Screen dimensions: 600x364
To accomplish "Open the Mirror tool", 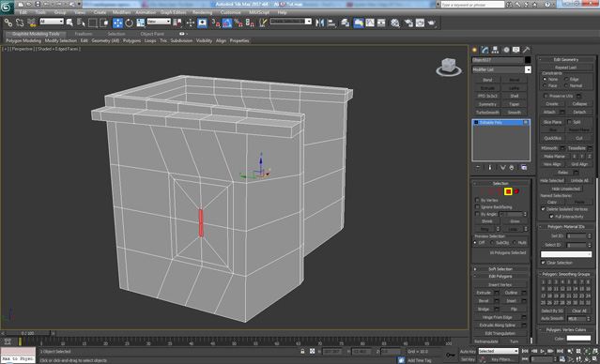I will (x=319, y=23).
